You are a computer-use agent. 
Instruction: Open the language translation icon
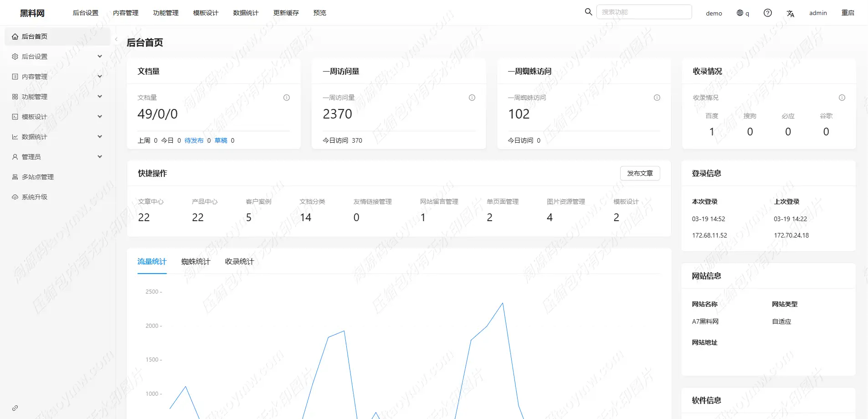tap(791, 13)
